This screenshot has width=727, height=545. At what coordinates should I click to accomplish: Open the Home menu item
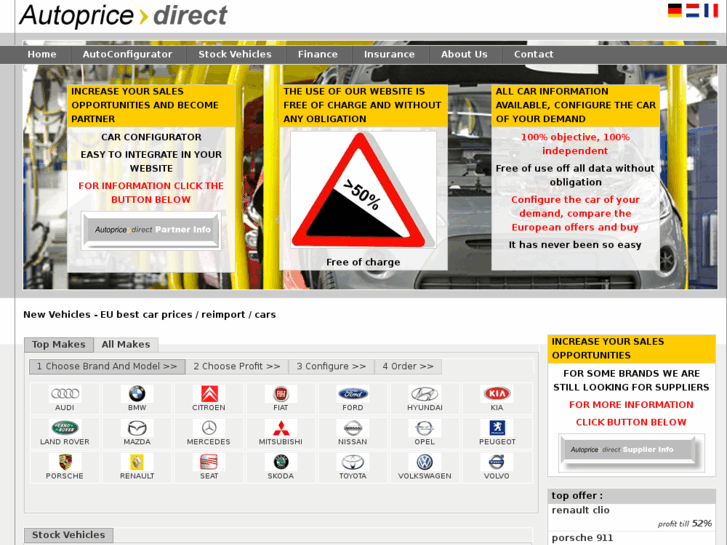click(42, 54)
